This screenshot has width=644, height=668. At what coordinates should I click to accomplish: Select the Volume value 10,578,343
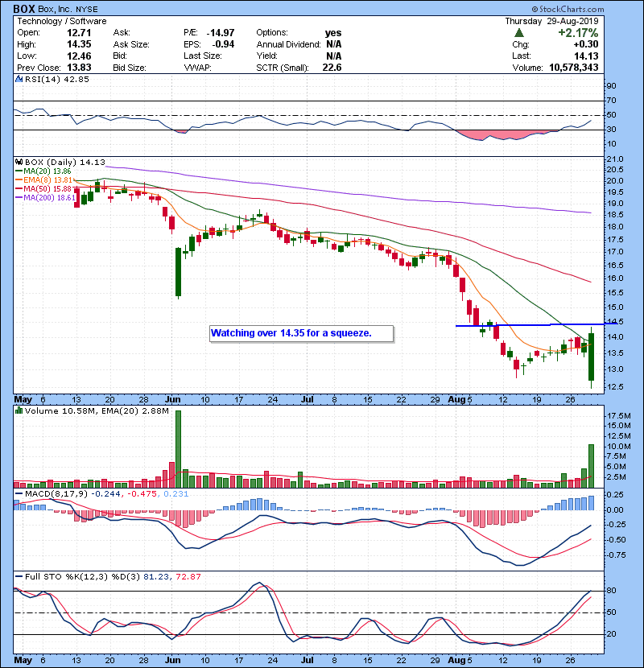point(574,68)
